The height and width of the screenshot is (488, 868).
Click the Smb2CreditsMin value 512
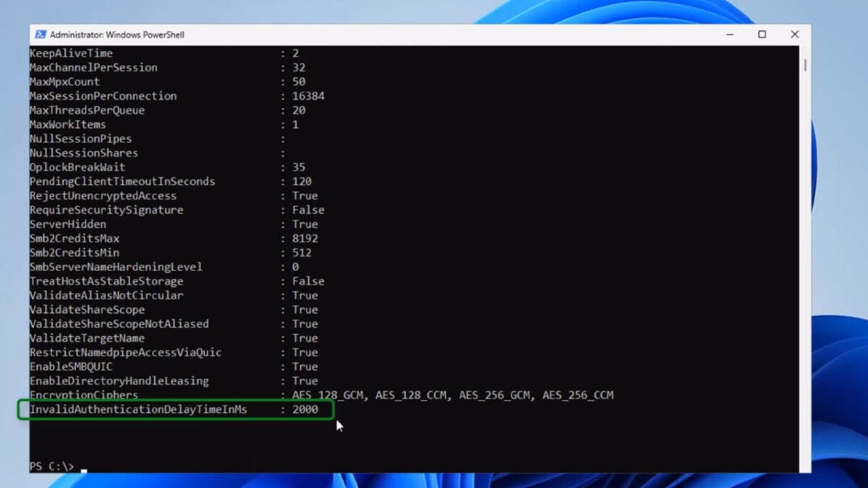point(302,253)
